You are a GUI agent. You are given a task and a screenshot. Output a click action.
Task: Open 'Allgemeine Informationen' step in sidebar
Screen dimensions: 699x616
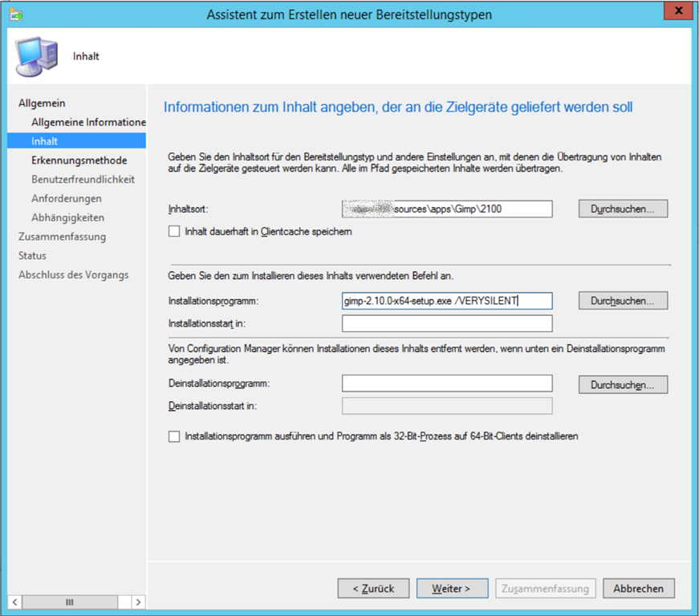coord(88,122)
